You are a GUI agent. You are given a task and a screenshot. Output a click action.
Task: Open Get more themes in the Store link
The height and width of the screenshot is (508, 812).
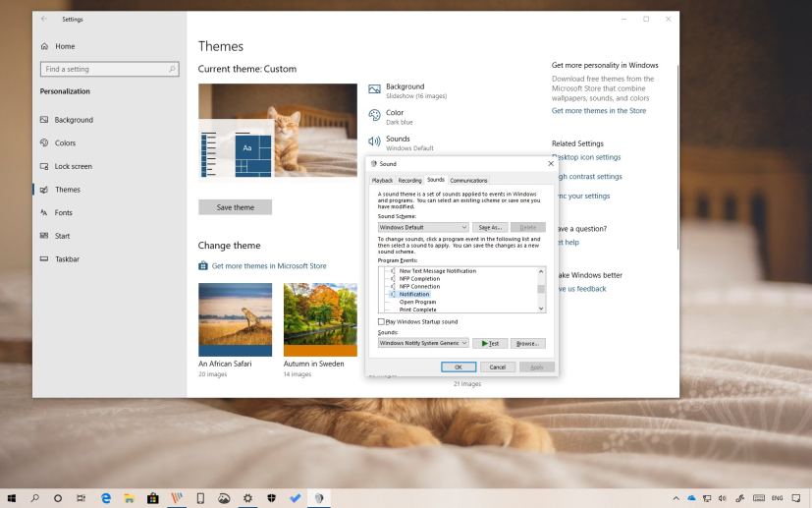point(599,110)
